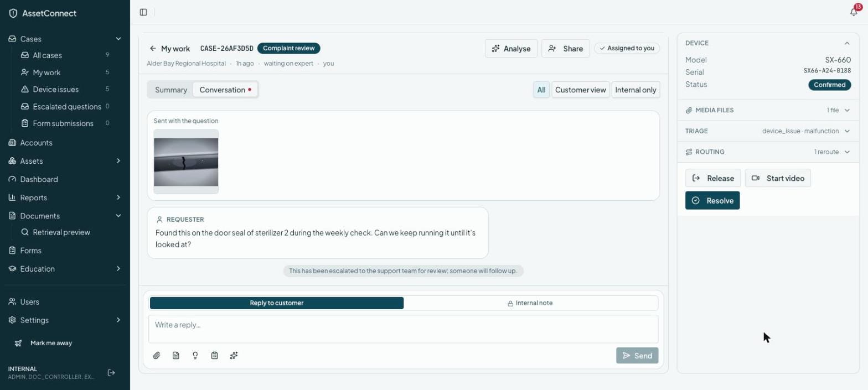This screenshot has height=390, width=868.
Task: Click the Analyse button
Action: 511,49
